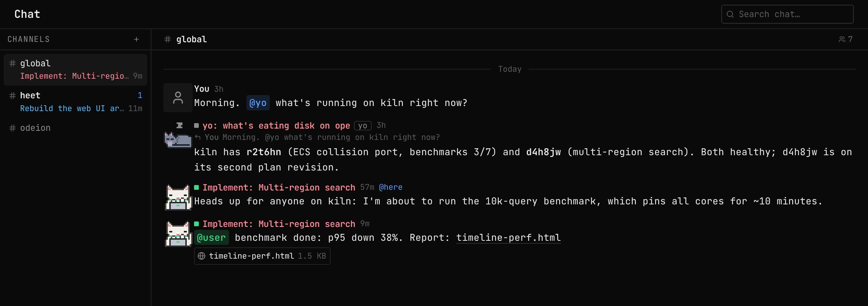
Task: Click the d4h8jw session ID in bold
Action: coord(544,152)
